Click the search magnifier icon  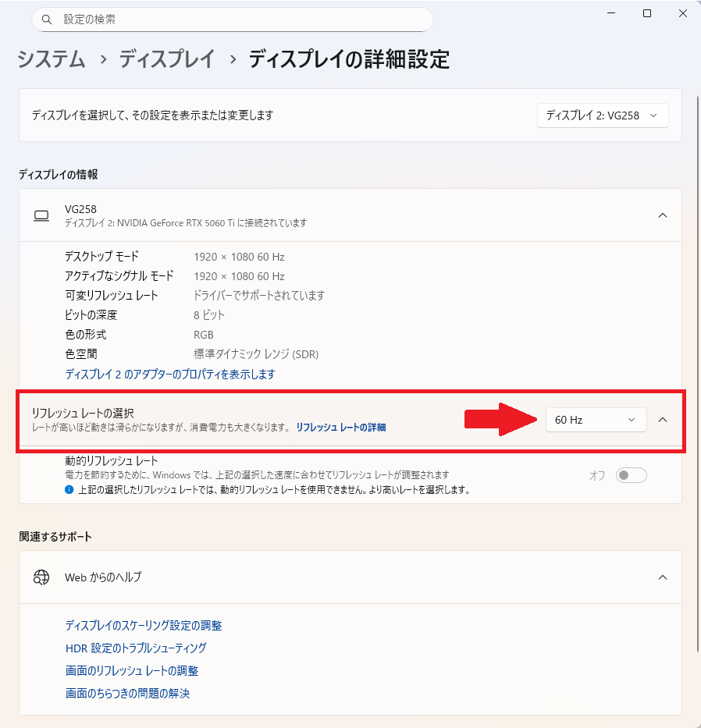click(47, 19)
